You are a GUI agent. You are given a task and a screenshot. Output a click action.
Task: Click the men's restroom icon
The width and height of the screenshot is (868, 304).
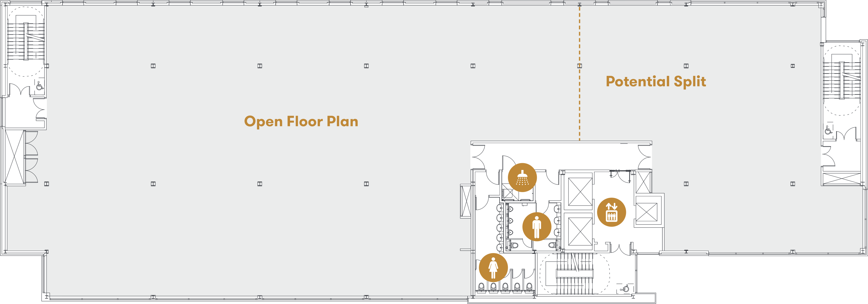click(536, 226)
